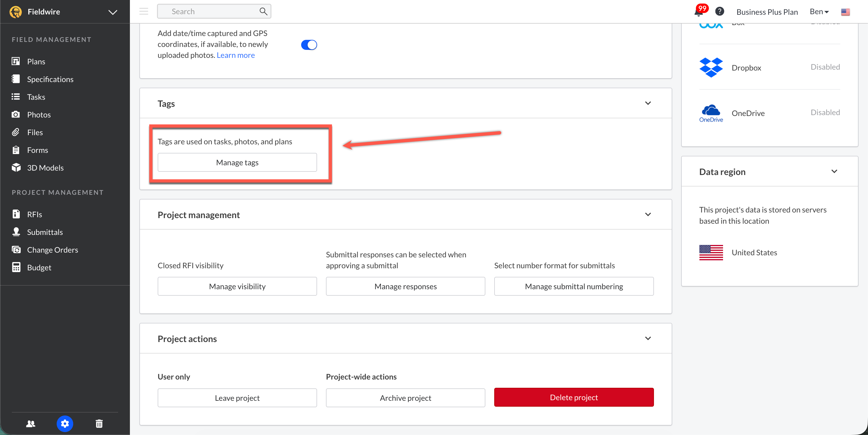Open the 3D Models cube icon
The width and height of the screenshot is (868, 435).
tap(16, 168)
